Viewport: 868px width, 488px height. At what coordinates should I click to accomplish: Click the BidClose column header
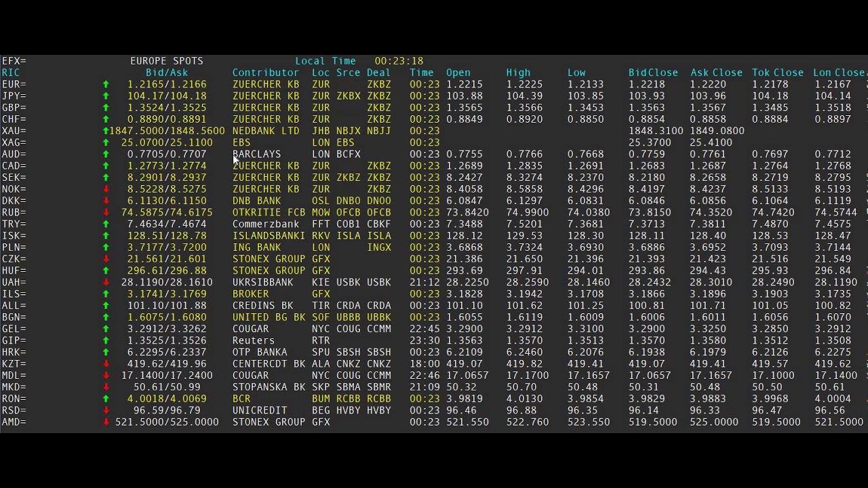pyautogui.click(x=653, y=73)
